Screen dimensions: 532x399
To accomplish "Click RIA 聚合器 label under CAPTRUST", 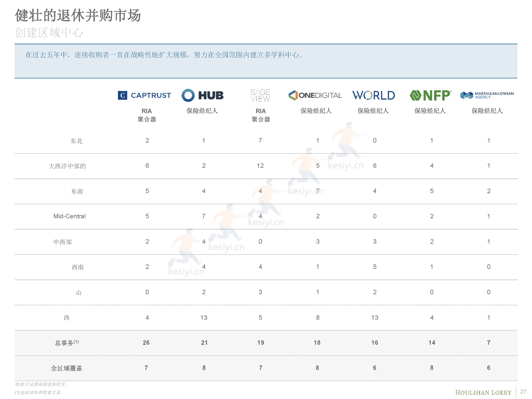I will (x=147, y=115).
